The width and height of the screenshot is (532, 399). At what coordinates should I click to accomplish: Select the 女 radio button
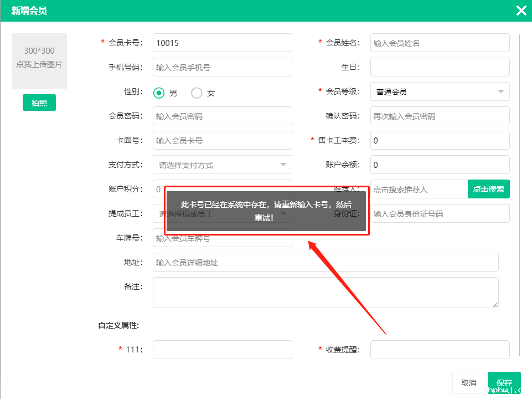tap(197, 93)
